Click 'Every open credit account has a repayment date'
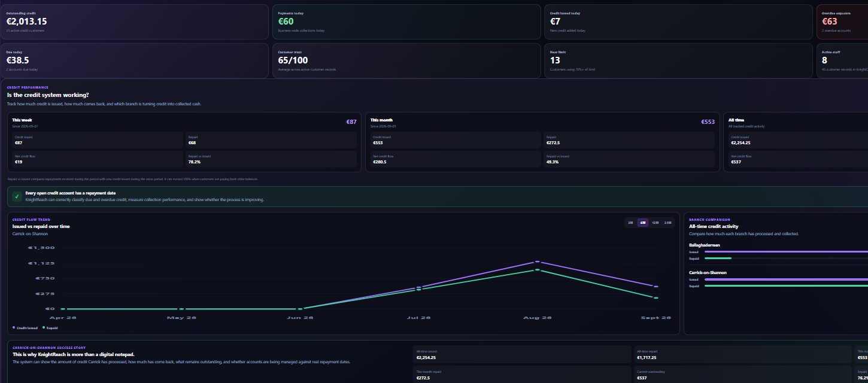868x383 pixels. click(71, 193)
